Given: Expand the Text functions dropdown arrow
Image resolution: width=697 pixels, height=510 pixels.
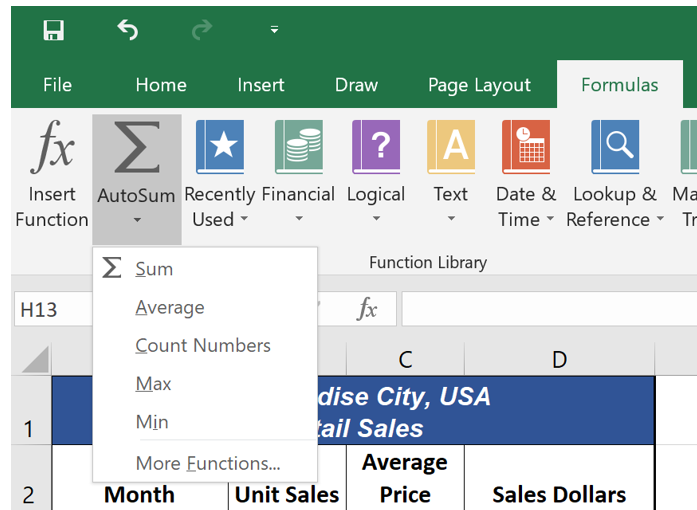Looking at the screenshot, I should (x=451, y=218).
